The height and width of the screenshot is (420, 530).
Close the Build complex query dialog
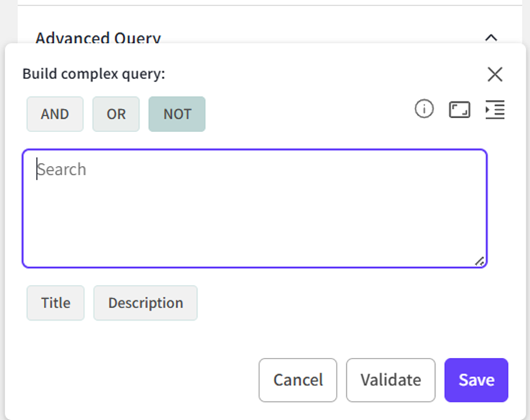click(495, 74)
